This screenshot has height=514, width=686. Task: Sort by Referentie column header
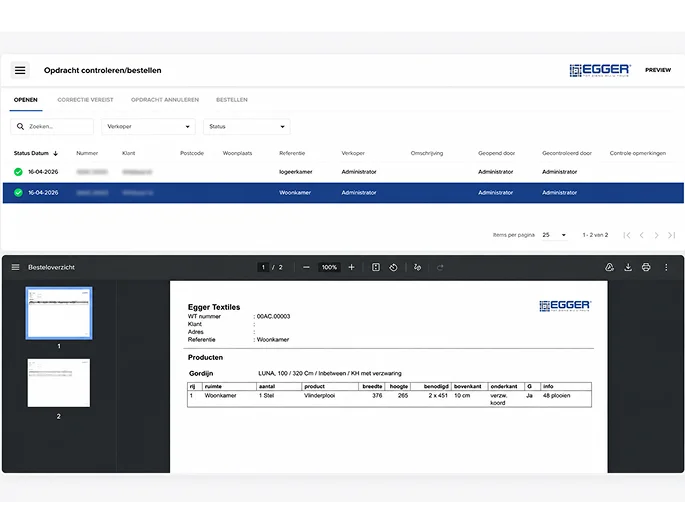[292, 154]
